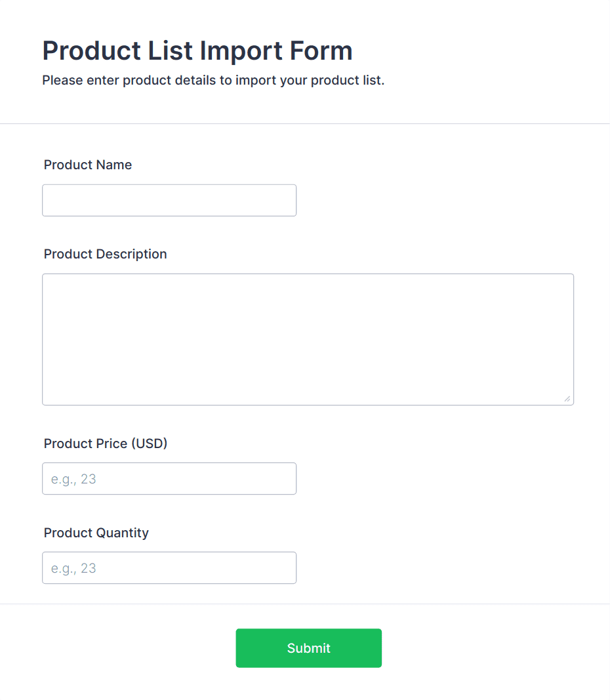
Task: Click the "Product Description" field label
Action: click(105, 254)
